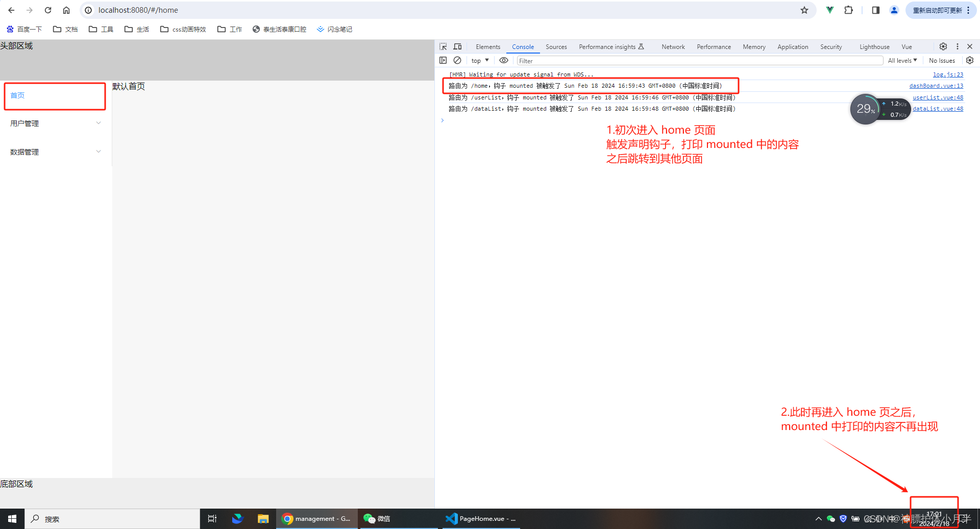Open the extensions puzzle icon
The height and width of the screenshot is (529, 980).
tap(848, 10)
